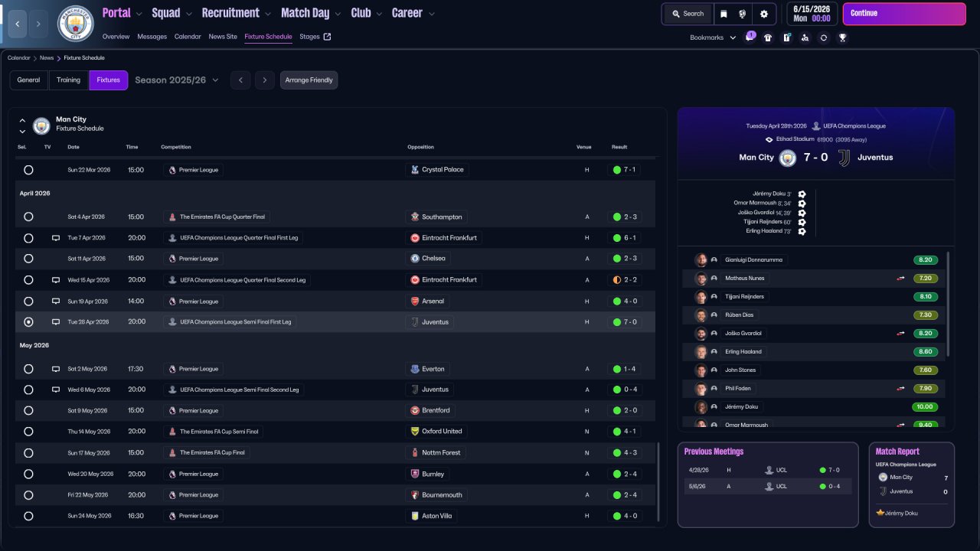The width and height of the screenshot is (980, 551).
Task: Click the substitution arrow icon beside Matheus Nunes
Action: 901,279
